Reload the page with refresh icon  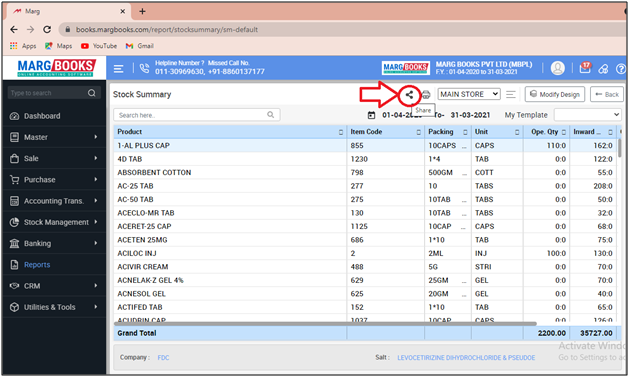47,29
